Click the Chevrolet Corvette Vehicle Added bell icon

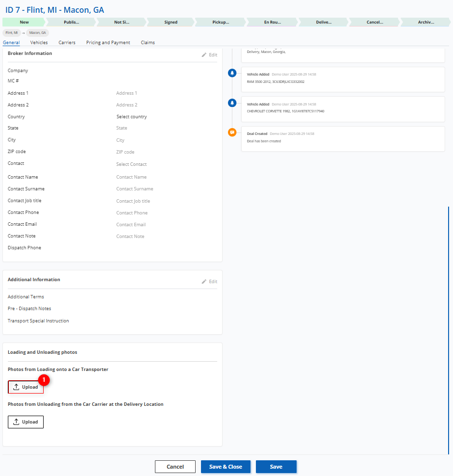click(232, 103)
